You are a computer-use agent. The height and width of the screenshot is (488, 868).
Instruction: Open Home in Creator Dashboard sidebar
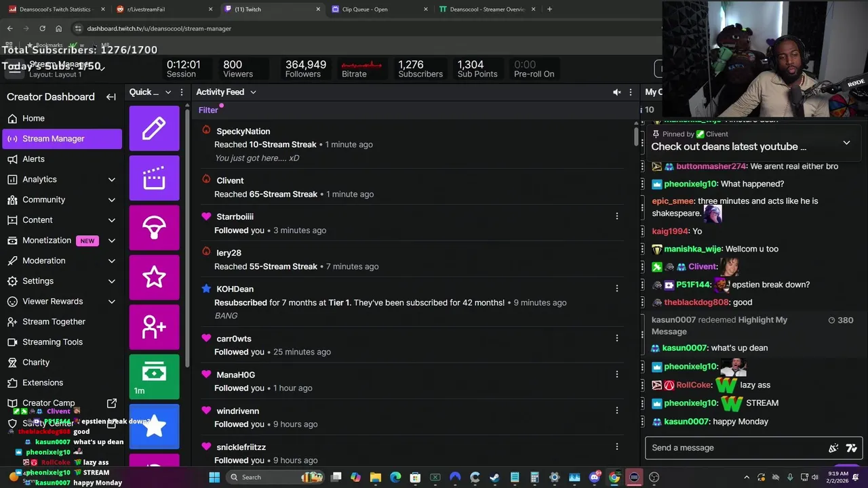tap(62, 119)
